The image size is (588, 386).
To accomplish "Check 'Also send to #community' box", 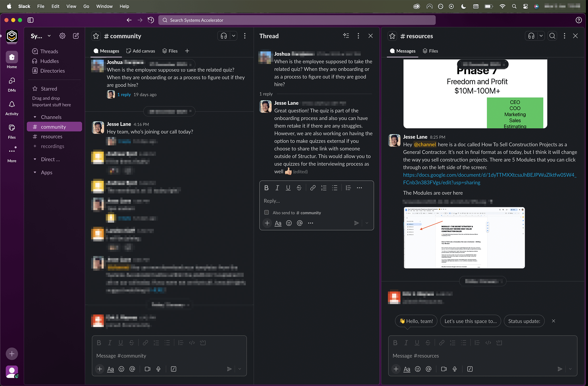I will point(266,212).
